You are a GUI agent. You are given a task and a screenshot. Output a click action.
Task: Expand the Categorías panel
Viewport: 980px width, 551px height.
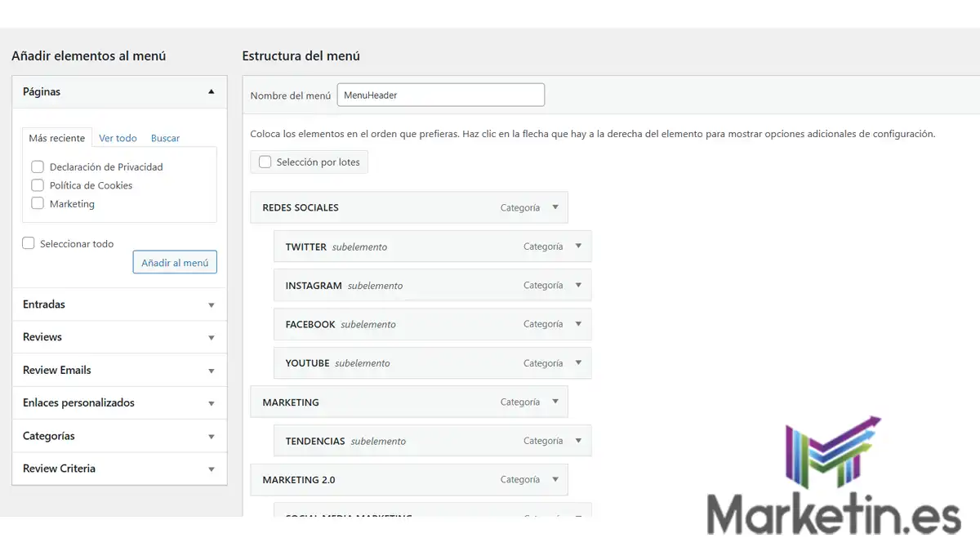211,436
